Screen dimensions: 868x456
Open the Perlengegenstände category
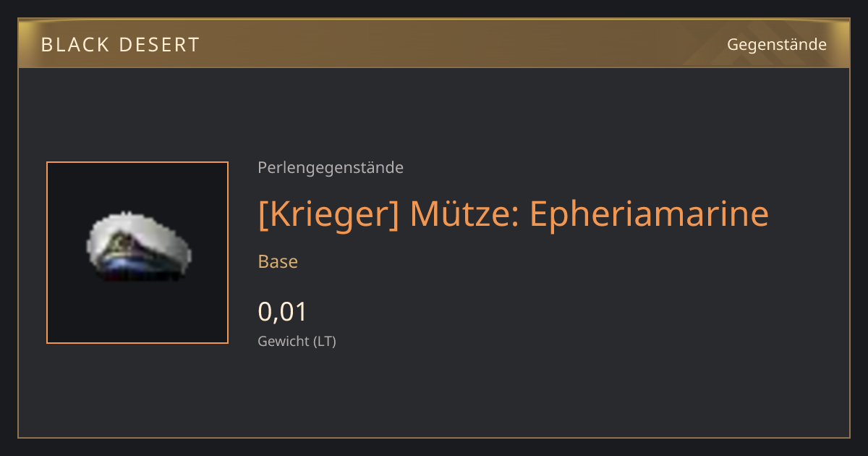click(x=331, y=168)
